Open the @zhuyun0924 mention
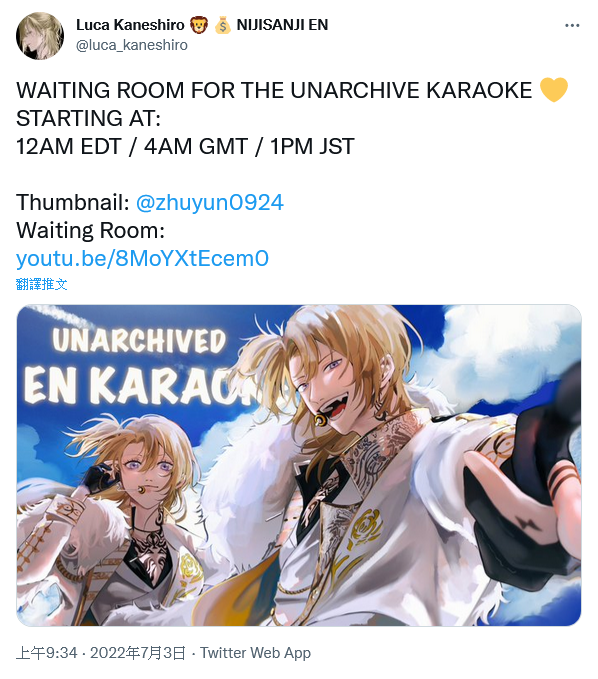The height and width of the screenshot is (679, 598). (x=210, y=202)
